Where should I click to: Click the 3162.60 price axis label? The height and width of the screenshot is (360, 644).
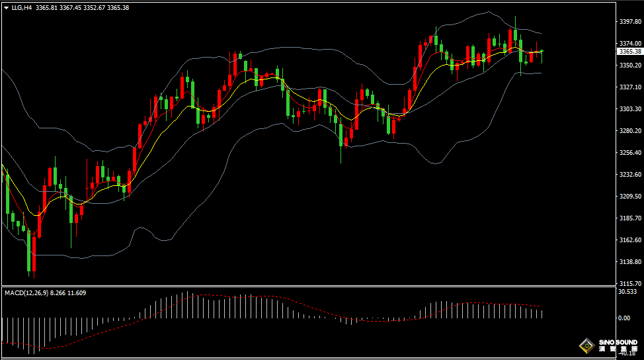coord(629,240)
